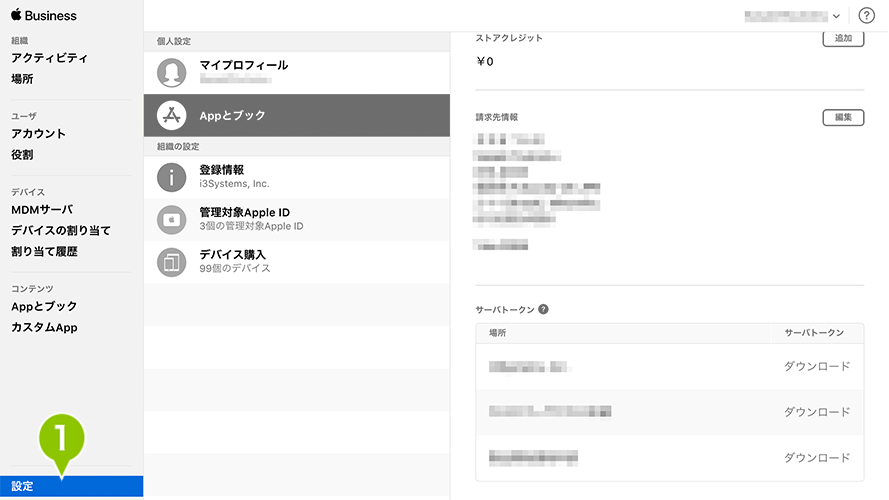
Task: Select 登録情報 i3Systems, Inc. row
Action: point(297,177)
